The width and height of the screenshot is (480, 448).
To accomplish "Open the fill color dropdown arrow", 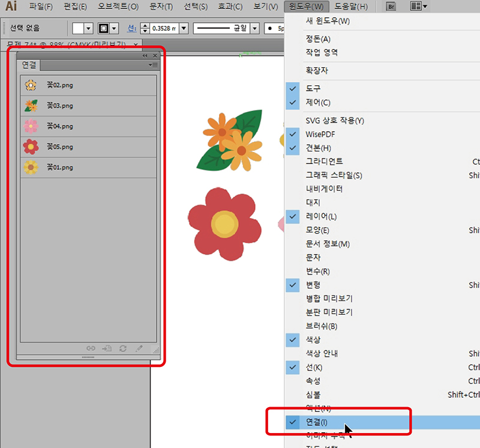I will coord(88,28).
